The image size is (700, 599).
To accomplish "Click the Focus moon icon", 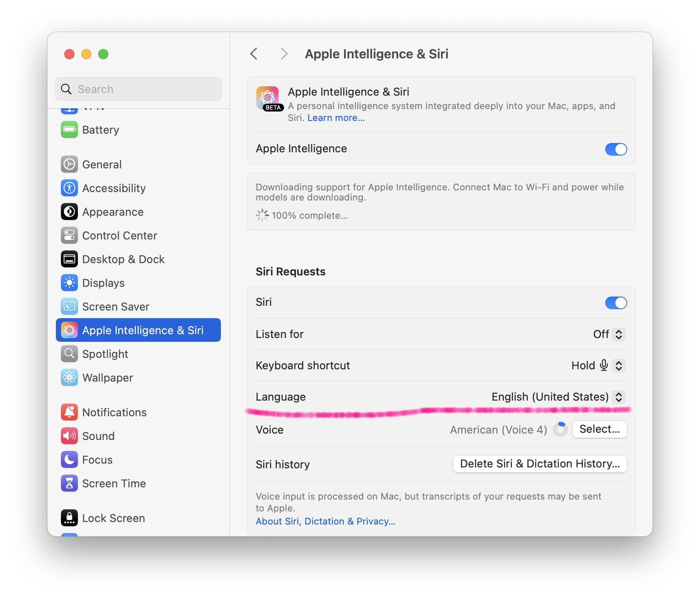I will pos(69,460).
